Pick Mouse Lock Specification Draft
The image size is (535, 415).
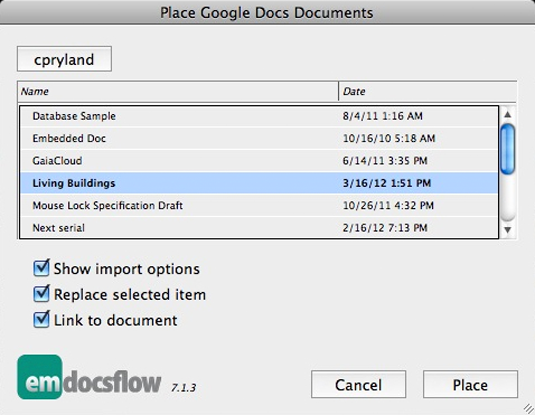(x=259, y=205)
